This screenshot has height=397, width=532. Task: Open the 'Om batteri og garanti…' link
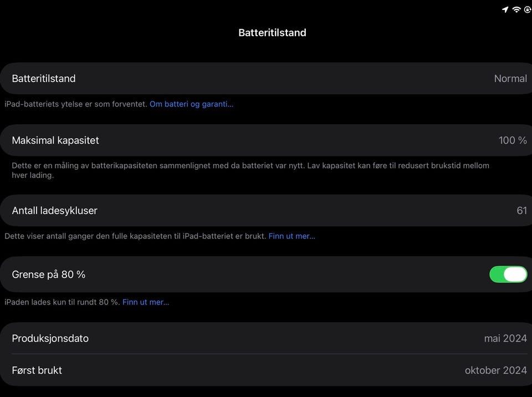point(191,104)
